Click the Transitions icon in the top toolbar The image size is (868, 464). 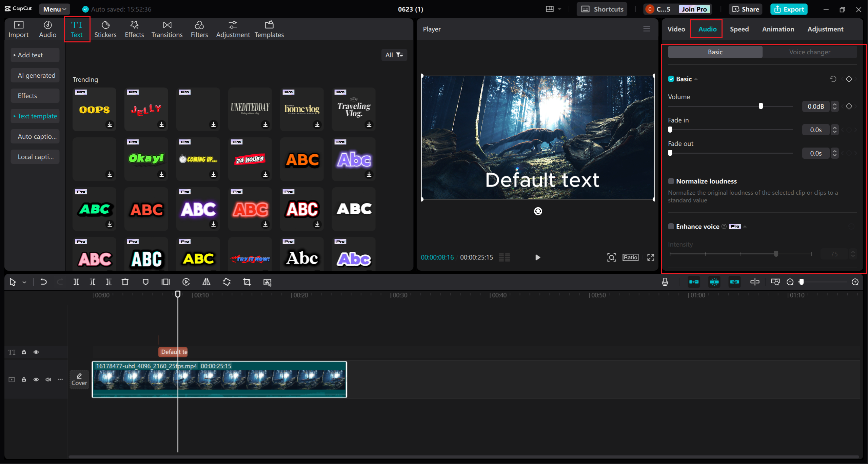pyautogui.click(x=167, y=28)
